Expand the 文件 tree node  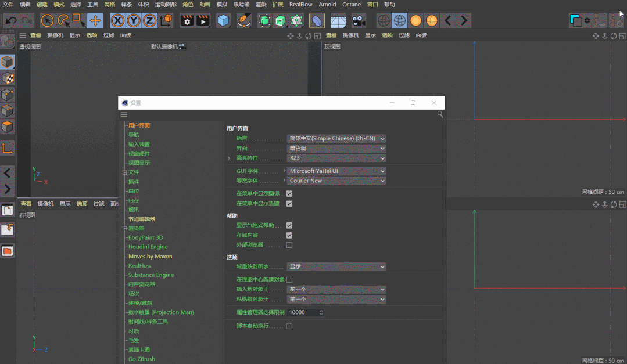click(x=124, y=172)
